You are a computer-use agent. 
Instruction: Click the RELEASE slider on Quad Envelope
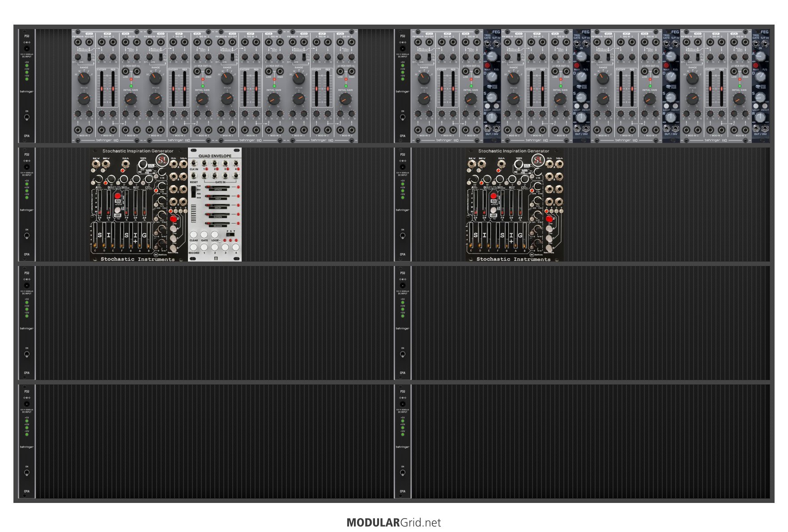coord(218,224)
